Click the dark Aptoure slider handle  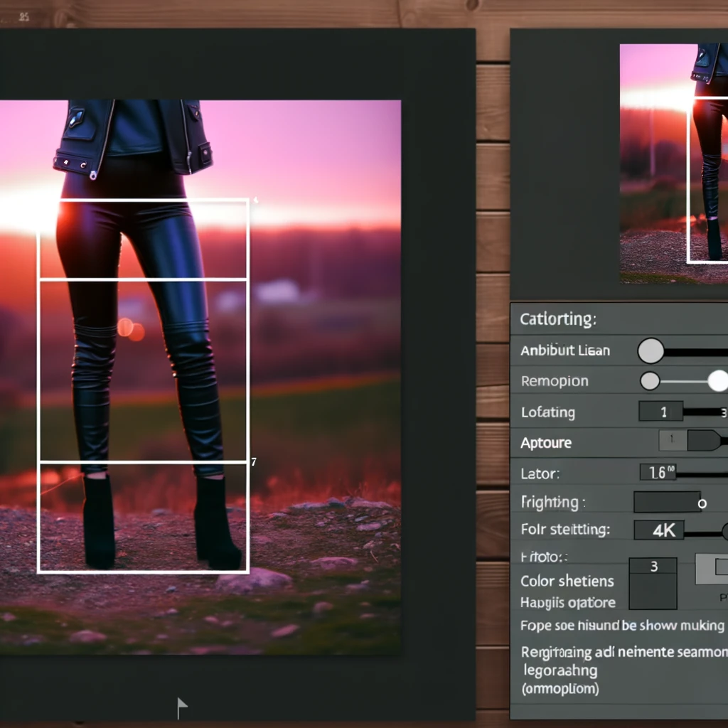[705, 440]
